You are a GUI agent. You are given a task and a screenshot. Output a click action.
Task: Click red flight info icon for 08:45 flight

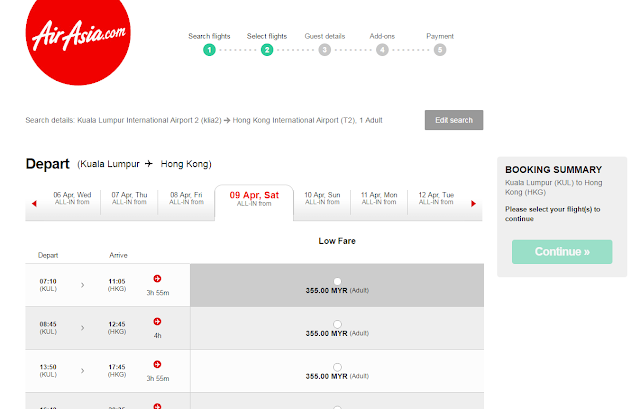(x=157, y=321)
